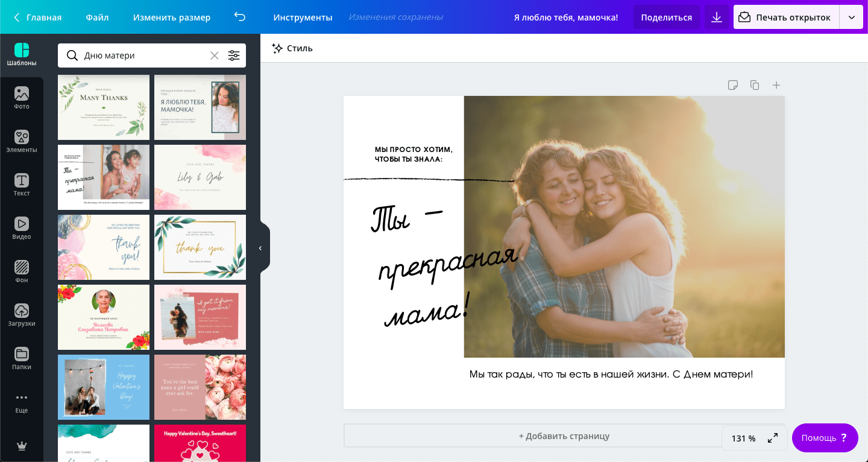Add notes to the page
Viewport: 868px width, 462px height.
pos(733,85)
